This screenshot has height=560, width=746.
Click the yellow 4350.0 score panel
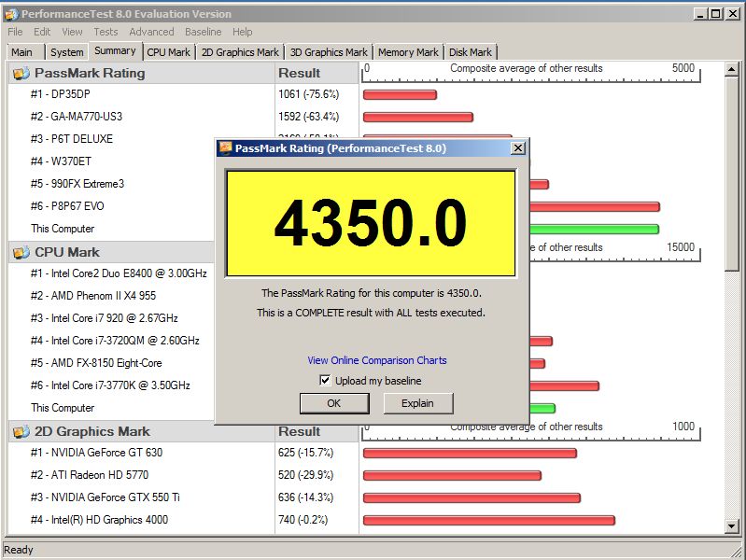pyautogui.click(x=371, y=223)
